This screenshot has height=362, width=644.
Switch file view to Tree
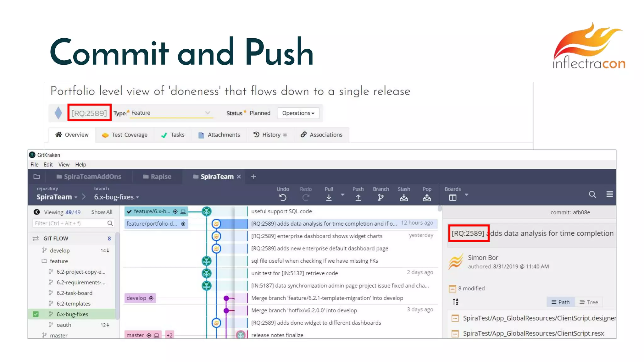[x=588, y=302]
